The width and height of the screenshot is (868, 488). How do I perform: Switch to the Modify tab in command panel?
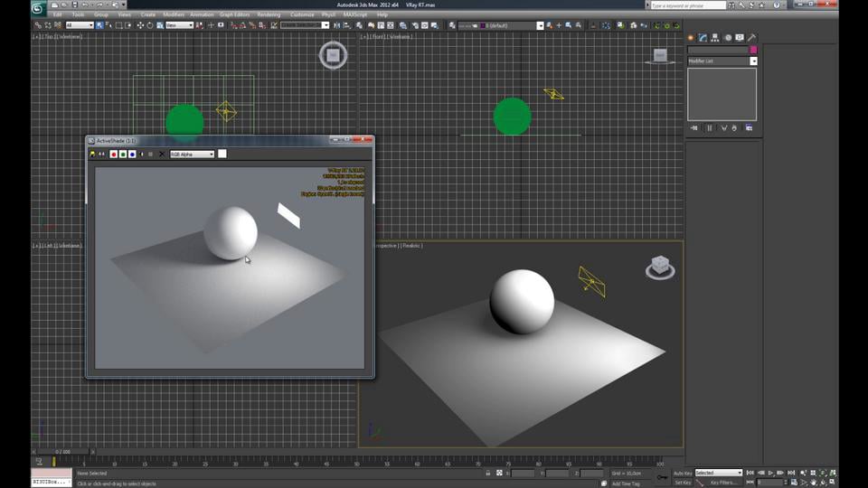(x=703, y=38)
